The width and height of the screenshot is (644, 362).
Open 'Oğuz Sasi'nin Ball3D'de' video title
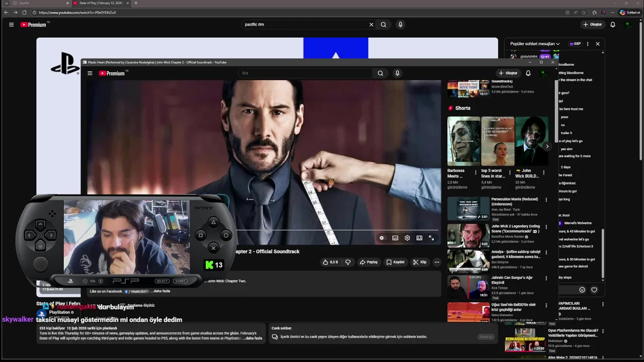click(514, 307)
